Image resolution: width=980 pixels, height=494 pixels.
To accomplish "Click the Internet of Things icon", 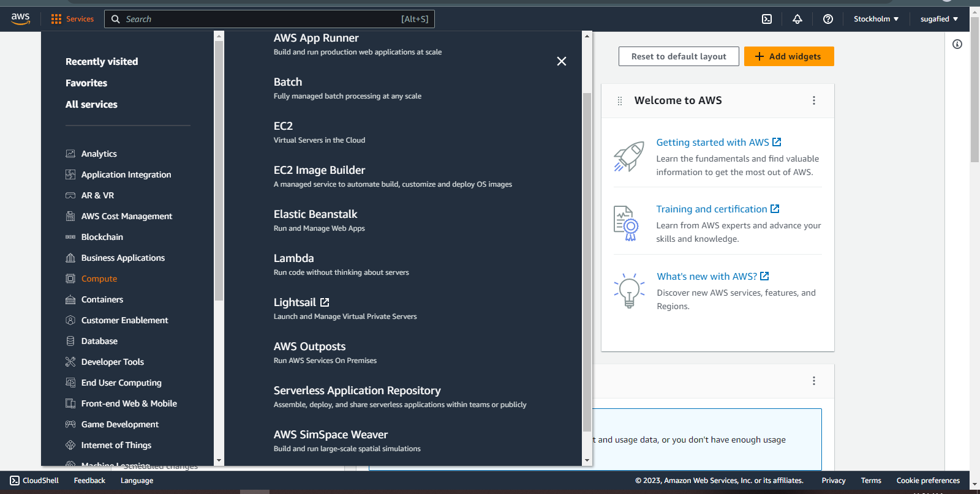I will click(70, 445).
